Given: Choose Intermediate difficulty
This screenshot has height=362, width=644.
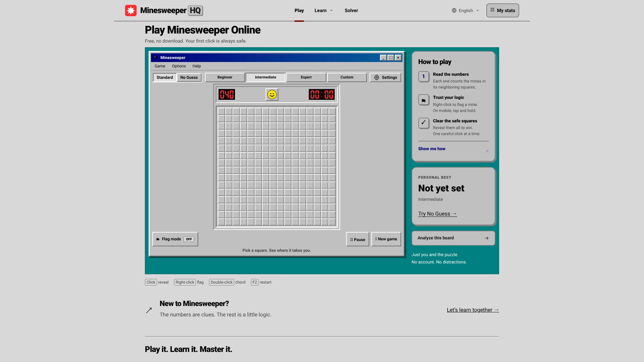Looking at the screenshot, I should pos(265,77).
